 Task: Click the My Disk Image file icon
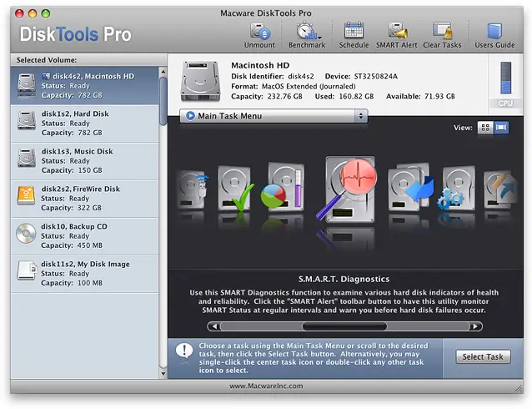point(27,270)
